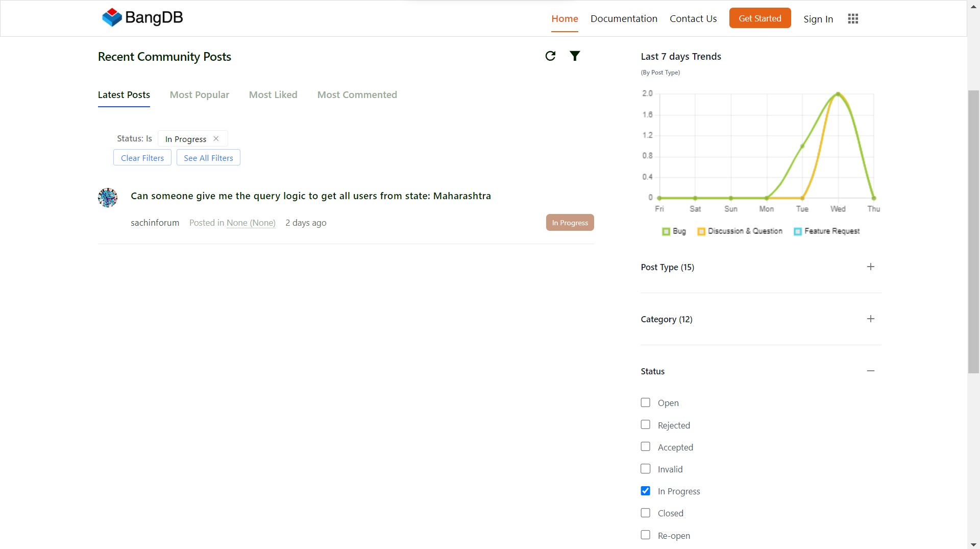The image size is (980, 549).
Task: Switch to Most Liked tab
Action: (x=273, y=94)
